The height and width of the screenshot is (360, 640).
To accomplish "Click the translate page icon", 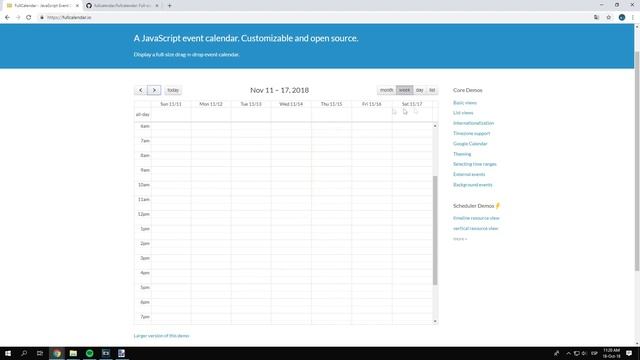I will pos(596,18).
